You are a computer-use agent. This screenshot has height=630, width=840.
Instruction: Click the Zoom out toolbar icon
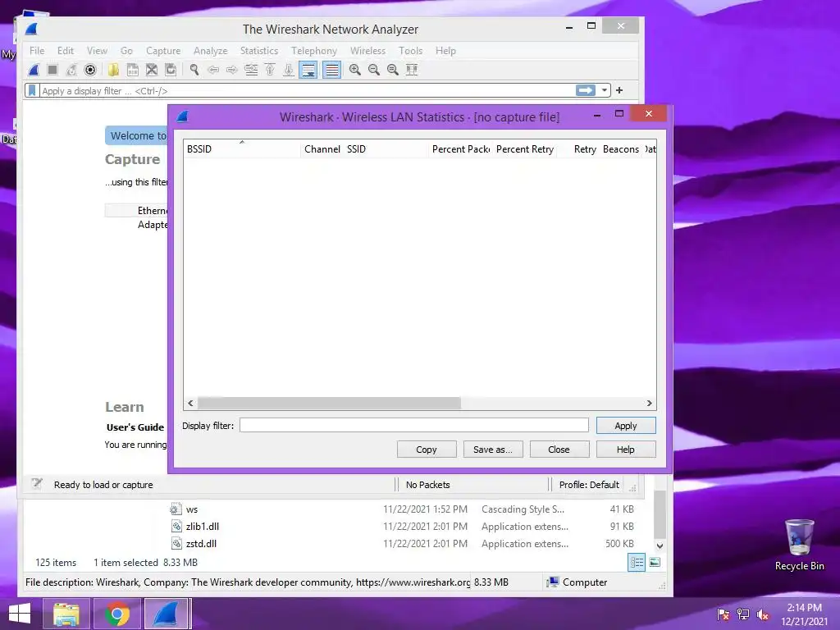click(x=374, y=70)
